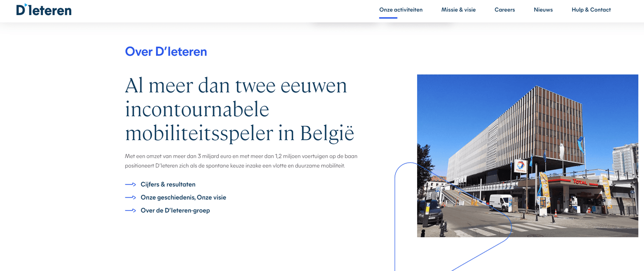Image resolution: width=644 pixels, height=271 pixels.
Task: Click the arrow icon beside Cijfers & resultaten
Action: pyautogui.click(x=130, y=185)
